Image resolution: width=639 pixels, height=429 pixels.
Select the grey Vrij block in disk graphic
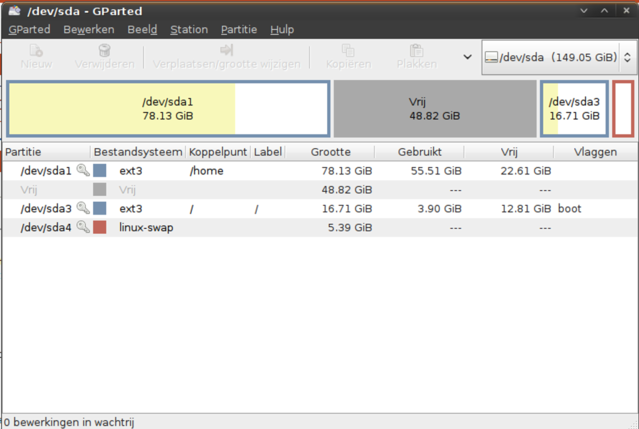click(x=434, y=108)
